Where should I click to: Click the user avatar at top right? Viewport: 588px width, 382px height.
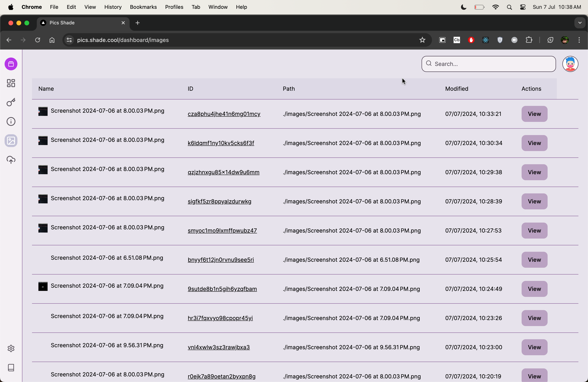click(x=570, y=64)
